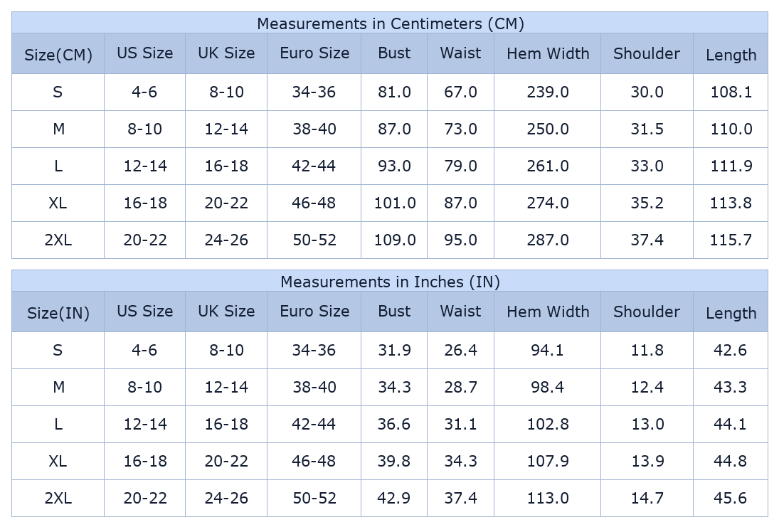Click bust value 101.0 in XL row
779x532 pixels.
pyautogui.click(x=394, y=203)
